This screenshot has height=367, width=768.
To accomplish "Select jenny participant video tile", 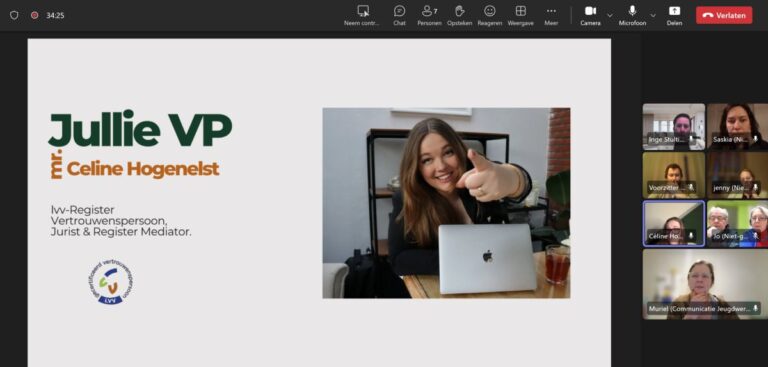I will [738, 175].
